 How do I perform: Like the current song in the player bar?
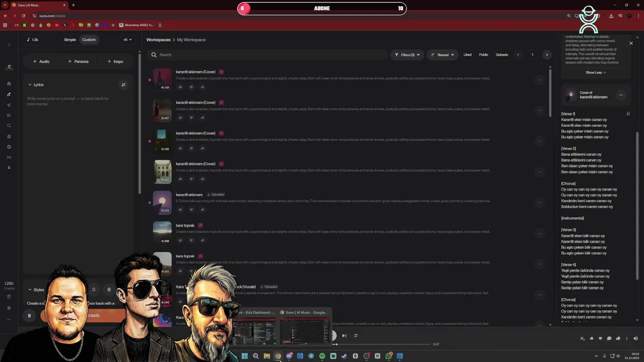[x=592, y=338]
